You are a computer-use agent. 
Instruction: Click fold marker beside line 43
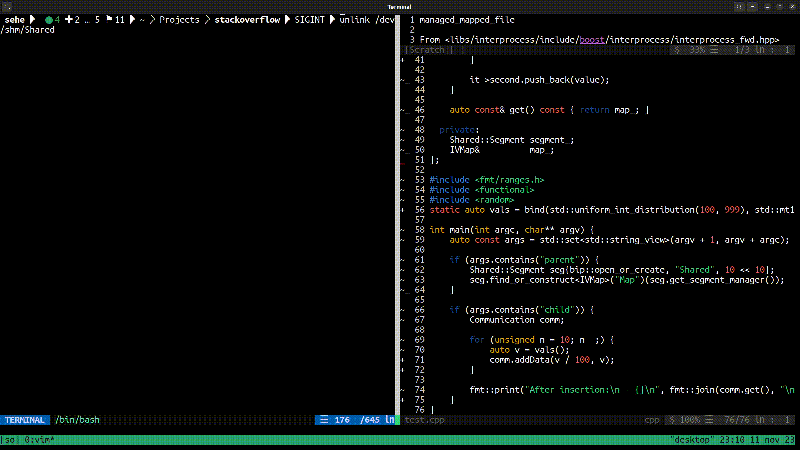405,80
